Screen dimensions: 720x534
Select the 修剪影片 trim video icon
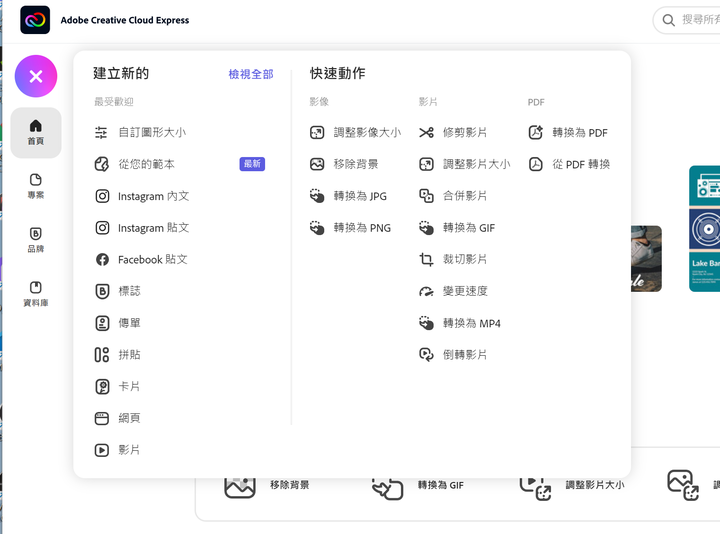pyautogui.click(x=426, y=133)
